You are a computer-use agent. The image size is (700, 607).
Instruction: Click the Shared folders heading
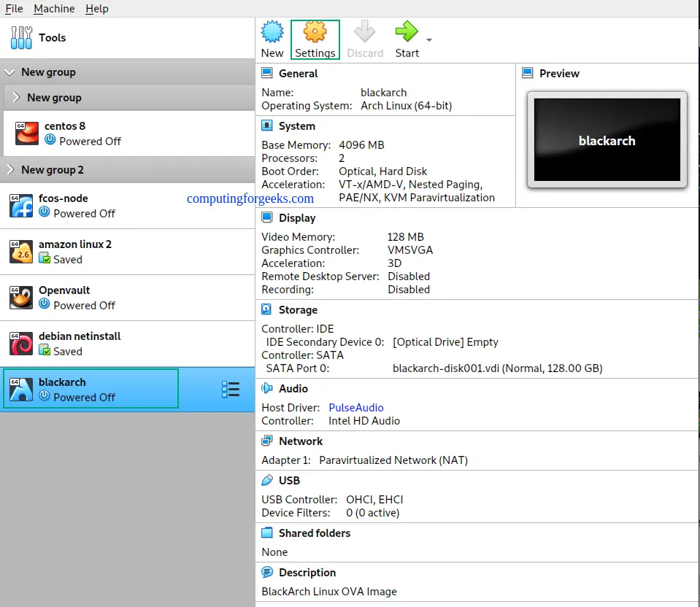click(315, 533)
